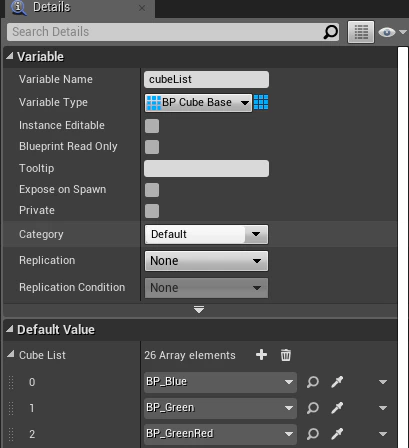Use the eyedropper picker for BP_Green element
Viewport: 409px width, 448px height.
tap(337, 408)
